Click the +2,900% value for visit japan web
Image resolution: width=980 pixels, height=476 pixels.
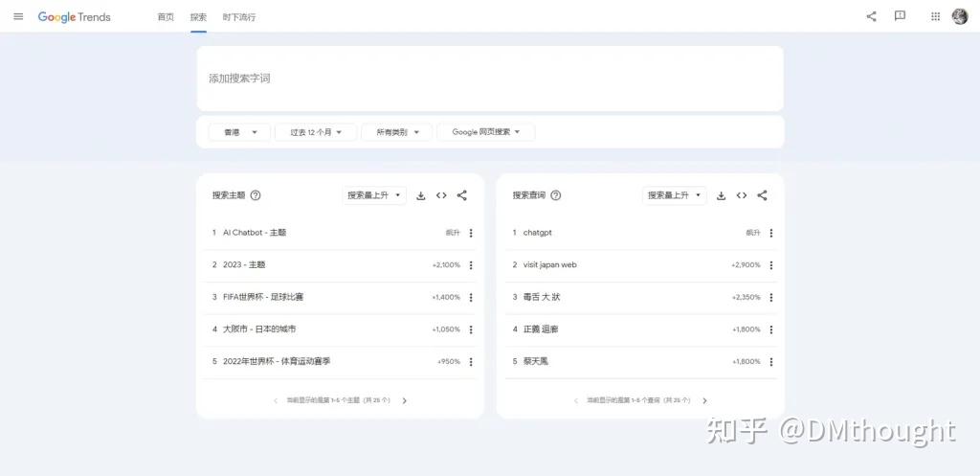point(746,265)
